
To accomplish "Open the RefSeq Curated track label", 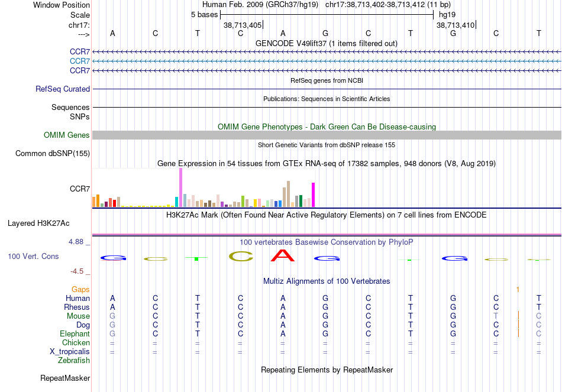I will click(62, 89).
